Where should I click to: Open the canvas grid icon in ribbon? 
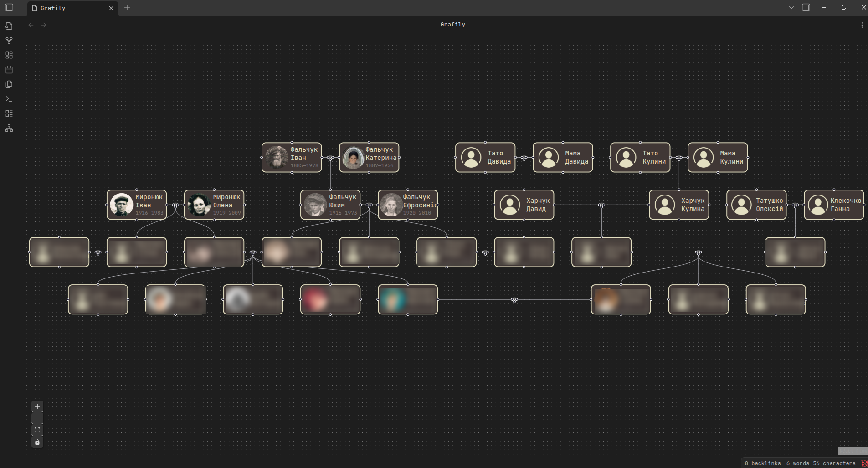[9, 55]
